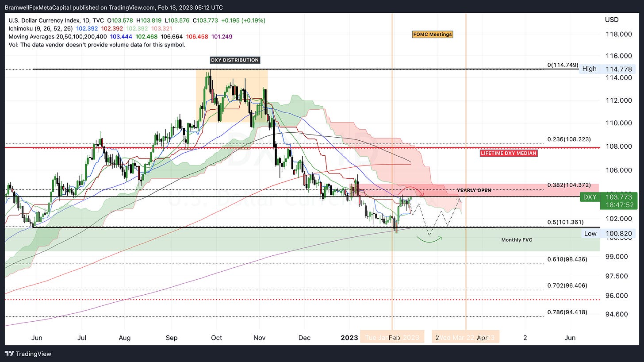Viewport: 644px width, 362px height.
Task: Select the Fibonacci 0.786(94.418) level label
Action: click(567, 312)
